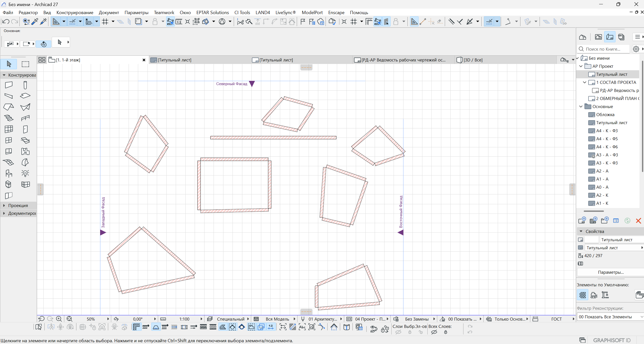The image size is (644, 344).
Task: Inject parameters with the syringe icon
Action: (43, 22)
